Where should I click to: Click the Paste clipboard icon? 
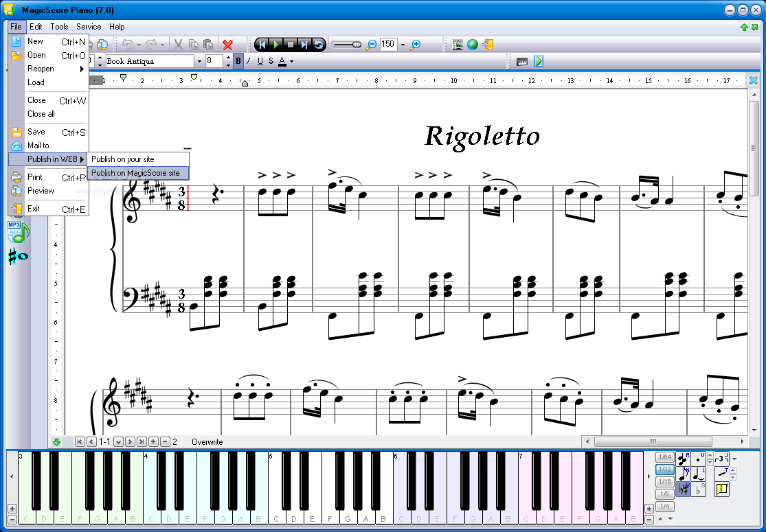(x=208, y=45)
